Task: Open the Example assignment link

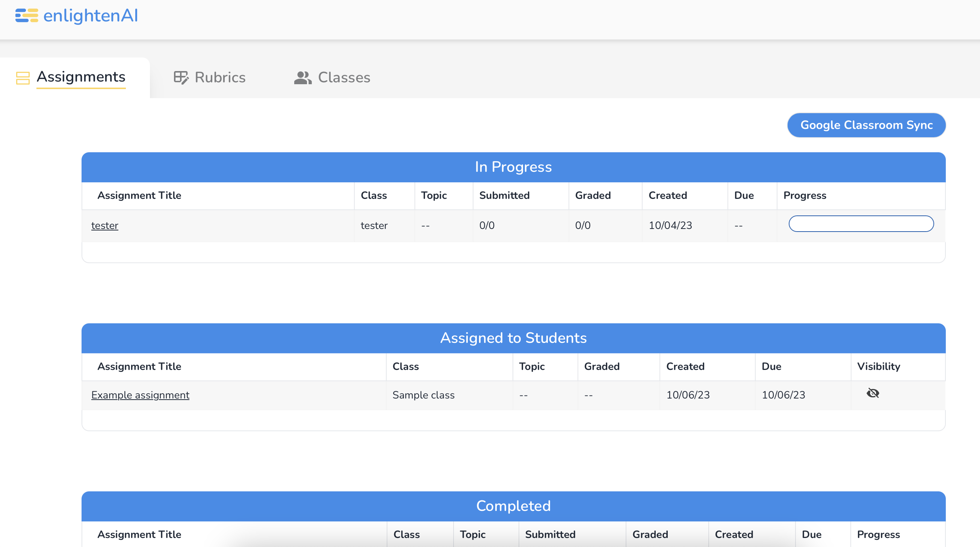Action: (140, 395)
